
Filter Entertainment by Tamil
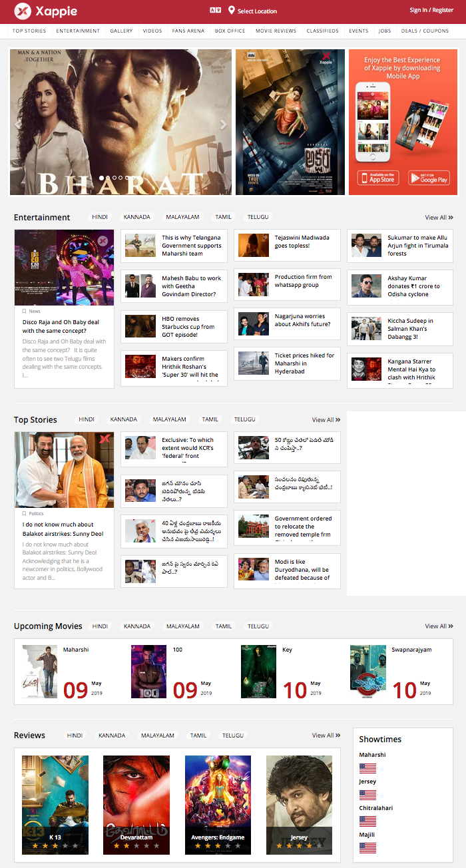[224, 217]
